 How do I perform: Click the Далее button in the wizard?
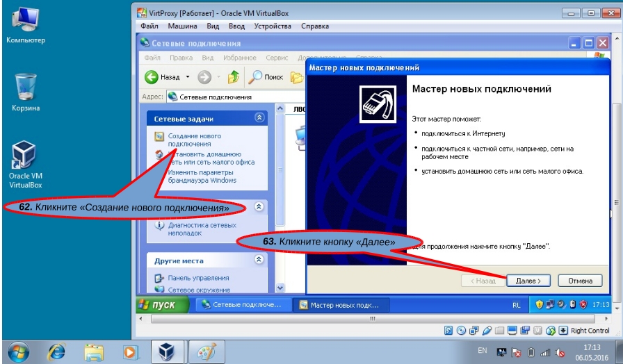pos(528,281)
